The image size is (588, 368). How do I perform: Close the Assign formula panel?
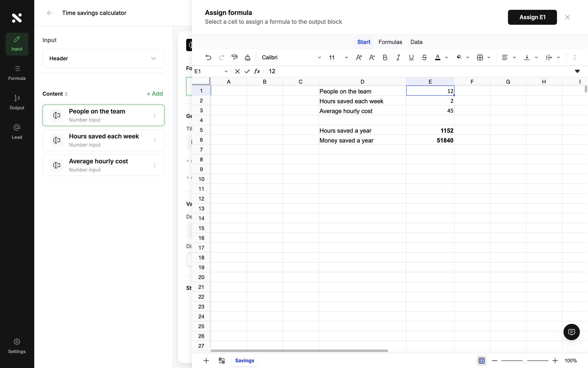[x=568, y=17]
